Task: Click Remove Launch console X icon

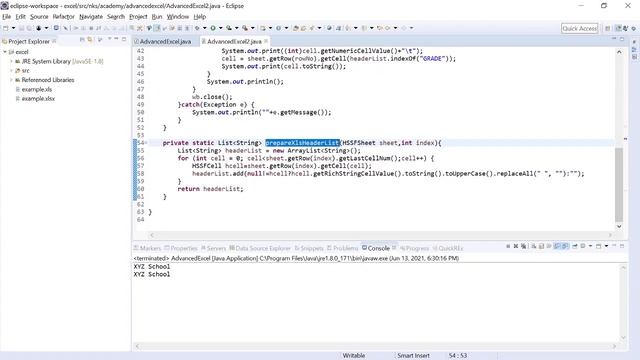Action: pos(516,246)
